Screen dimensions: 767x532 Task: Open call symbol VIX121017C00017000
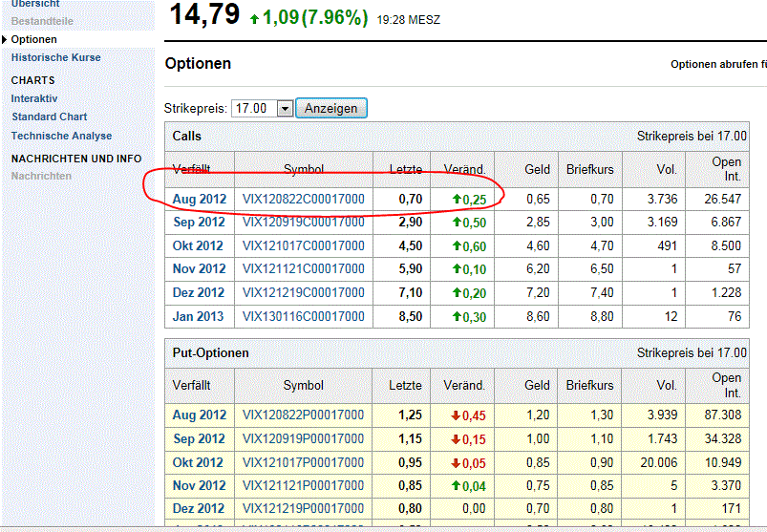[x=303, y=245]
